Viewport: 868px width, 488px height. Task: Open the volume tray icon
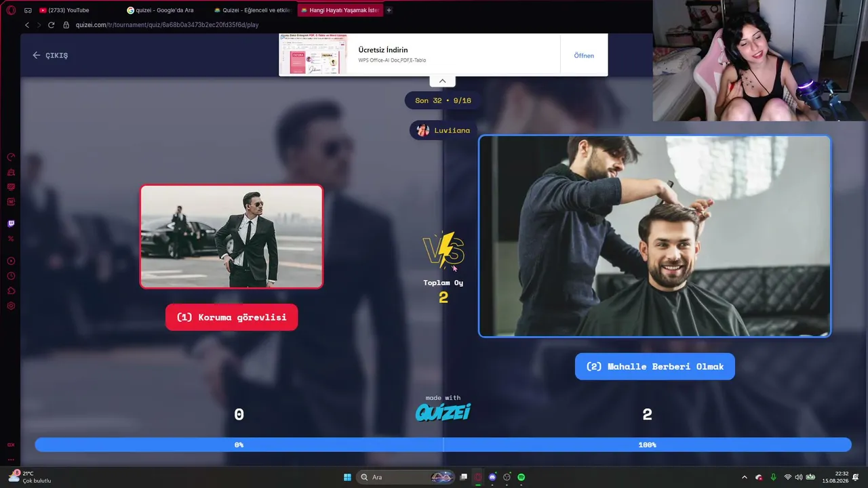pos(799,477)
